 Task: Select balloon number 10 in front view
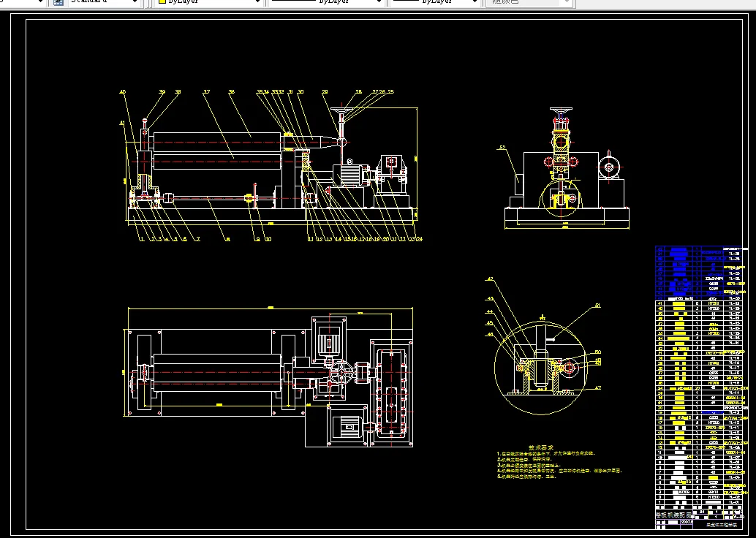(268, 238)
